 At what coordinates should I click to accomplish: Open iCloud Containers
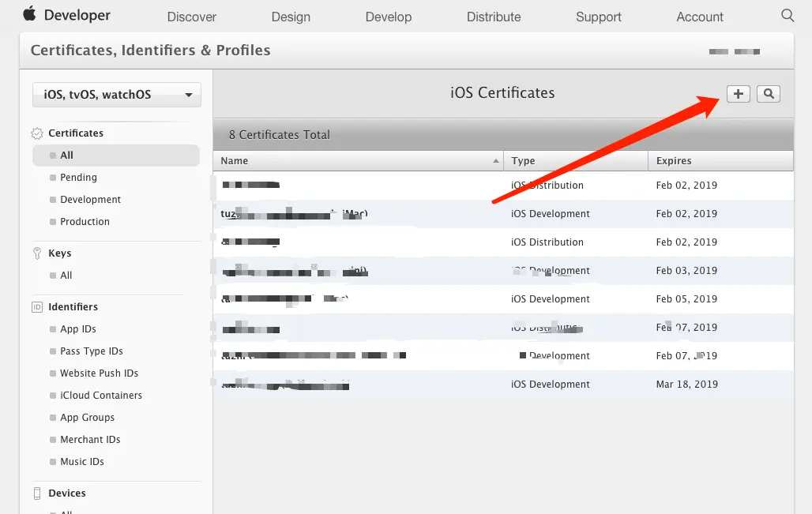coord(101,396)
